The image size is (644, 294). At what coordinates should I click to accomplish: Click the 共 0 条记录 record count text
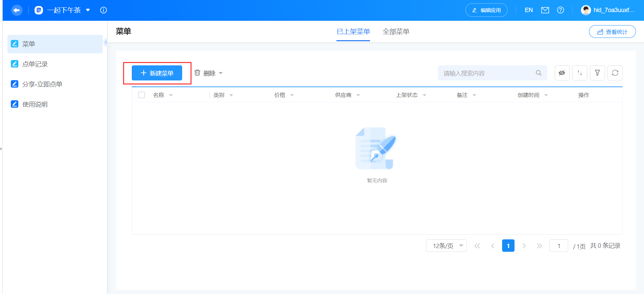coord(605,246)
